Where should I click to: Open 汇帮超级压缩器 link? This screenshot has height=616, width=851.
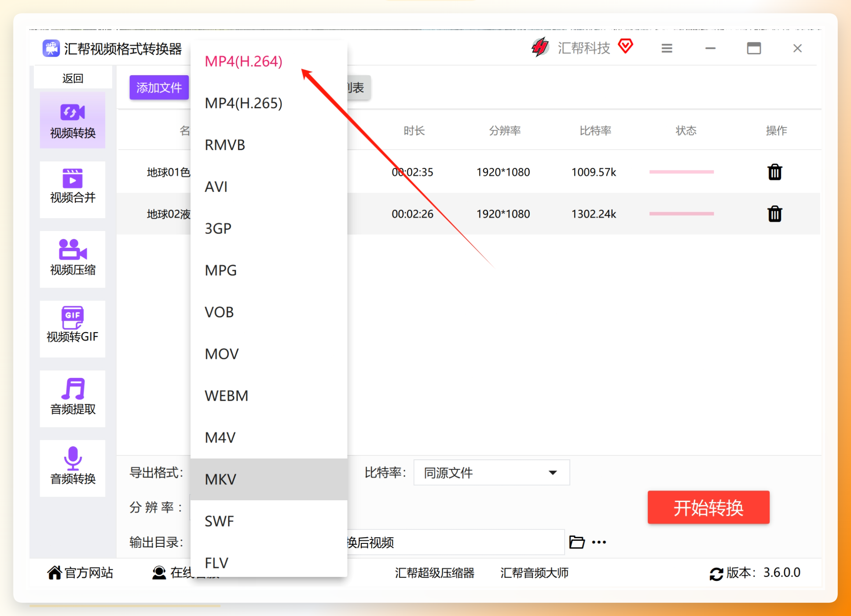[434, 573]
